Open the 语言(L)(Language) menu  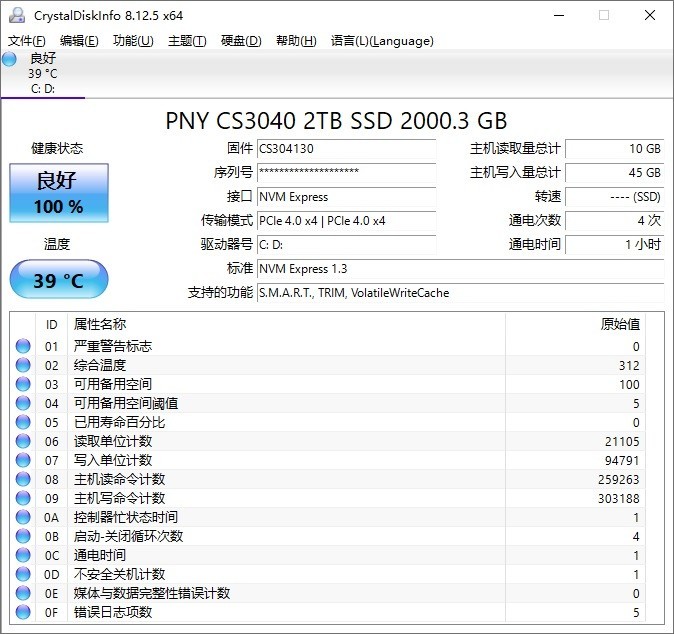pyautogui.click(x=382, y=41)
